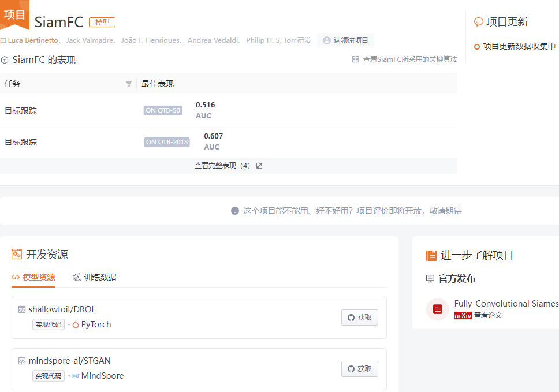Click the MindSpore framework label
Image resolution: width=559 pixels, height=392 pixels.
pyautogui.click(x=103, y=376)
